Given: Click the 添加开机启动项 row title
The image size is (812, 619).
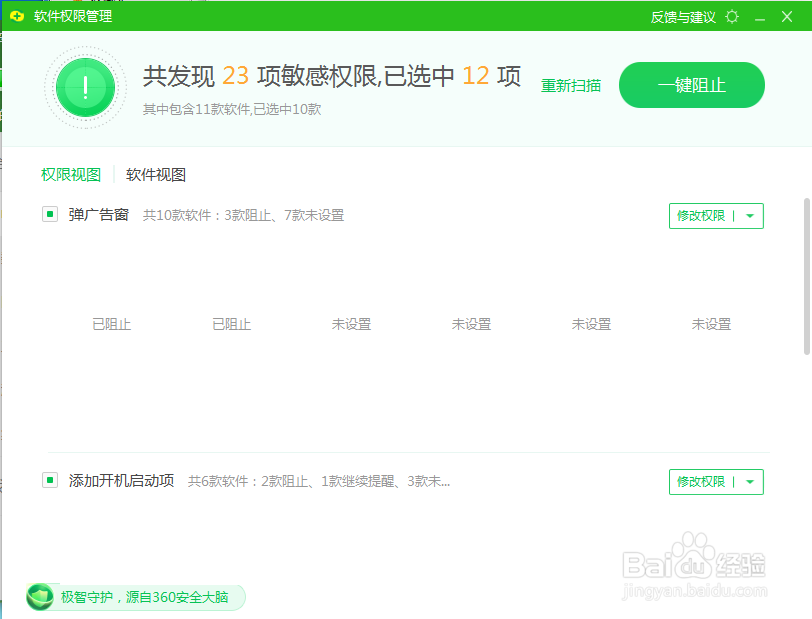Looking at the screenshot, I should pyautogui.click(x=121, y=481).
